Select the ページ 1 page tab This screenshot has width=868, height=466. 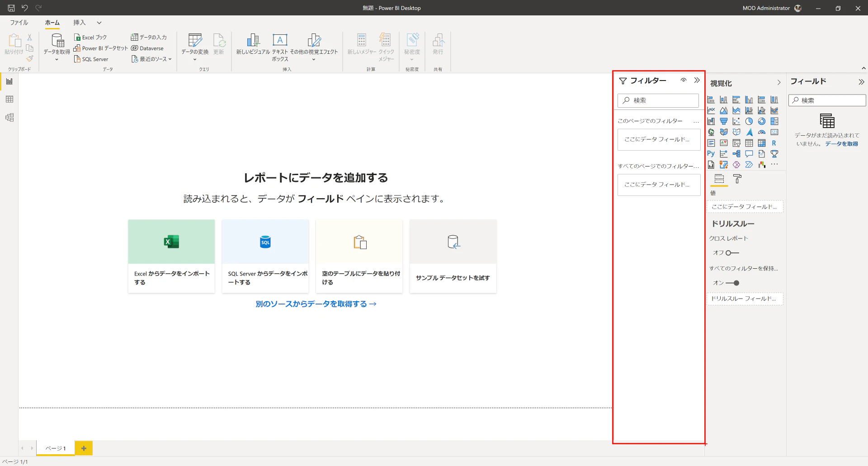point(56,448)
